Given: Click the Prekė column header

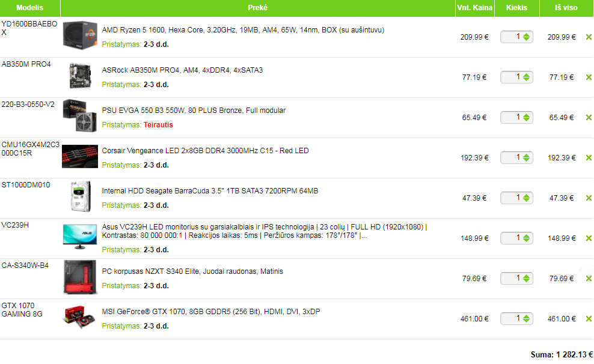Looking at the screenshot, I should tap(257, 8).
